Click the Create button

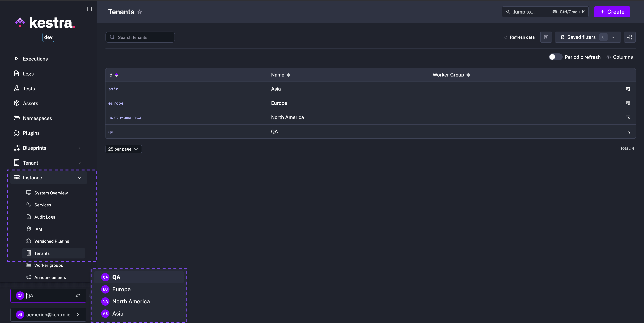pyautogui.click(x=612, y=12)
